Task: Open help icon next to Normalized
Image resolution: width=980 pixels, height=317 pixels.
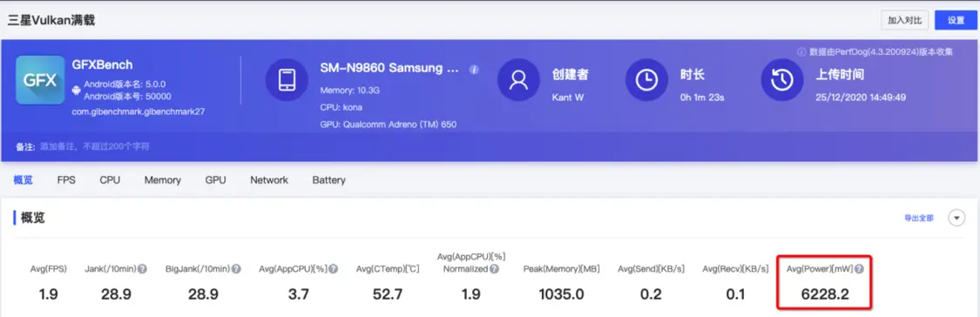Action: pos(495,269)
